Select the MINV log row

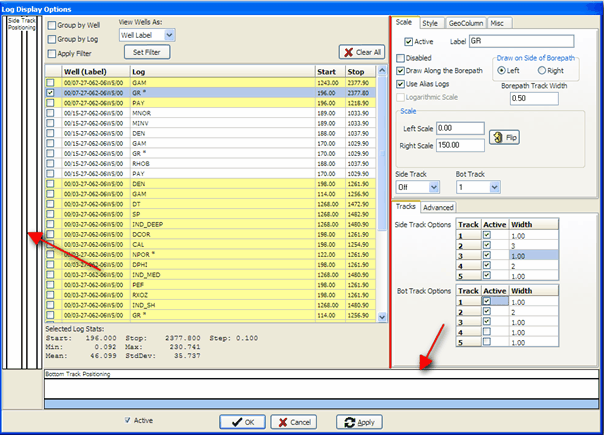(x=211, y=123)
